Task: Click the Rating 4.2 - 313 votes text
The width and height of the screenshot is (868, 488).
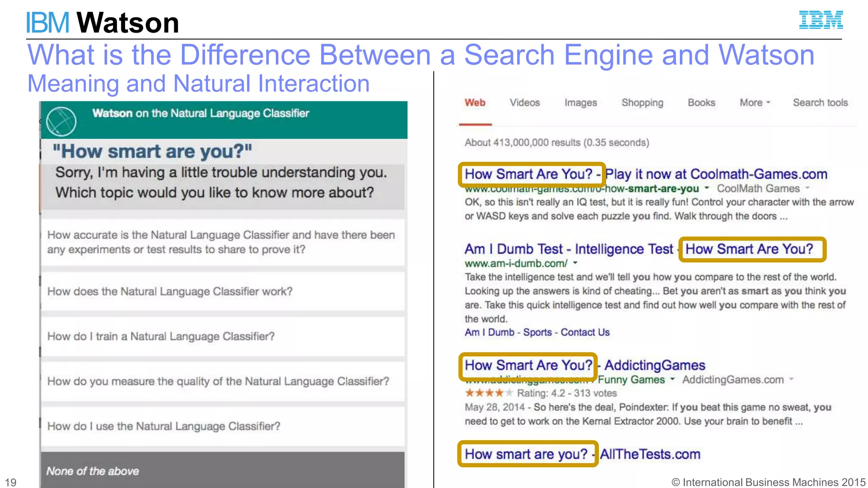Action: (x=567, y=393)
